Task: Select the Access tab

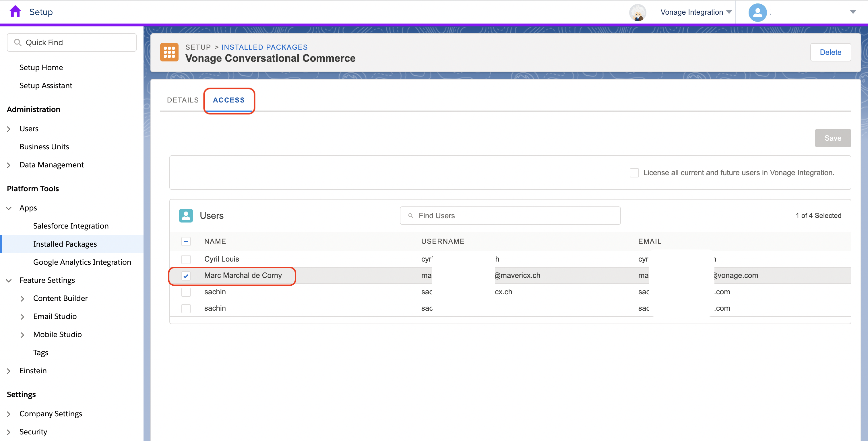Action: pyautogui.click(x=229, y=100)
